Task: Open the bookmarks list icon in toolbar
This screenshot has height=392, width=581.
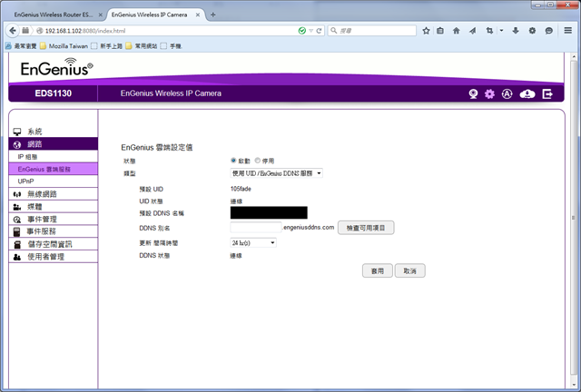Action: 440,31
